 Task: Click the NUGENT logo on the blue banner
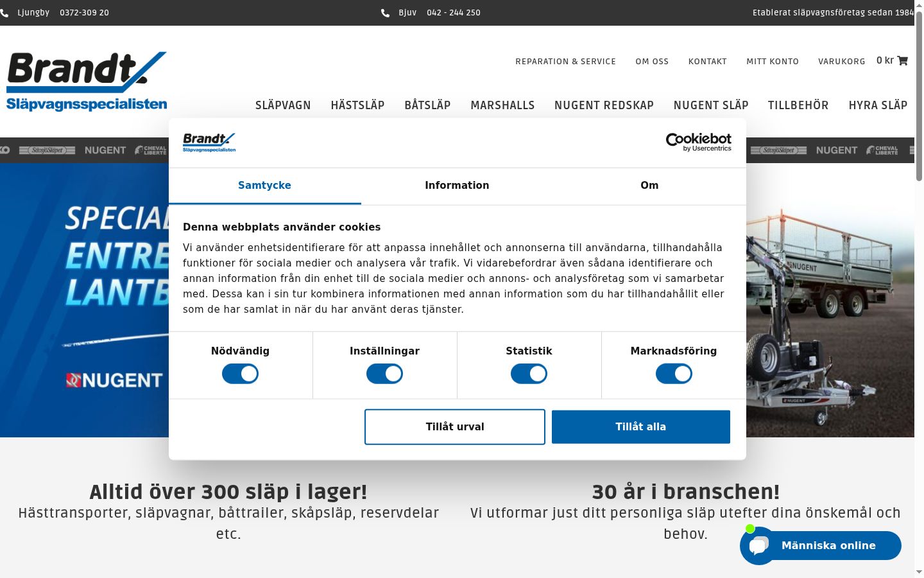[114, 380]
